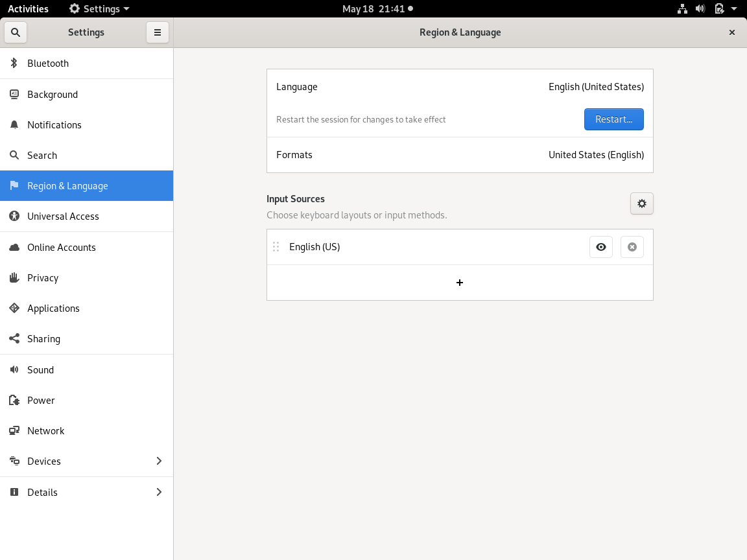This screenshot has width=747, height=560.
Task: Open the hamburger menu in Settings header
Action: click(158, 32)
